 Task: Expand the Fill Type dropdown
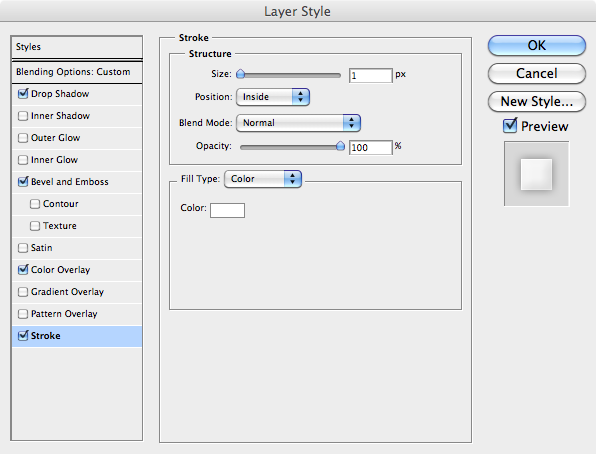pyautogui.click(x=263, y=179)
